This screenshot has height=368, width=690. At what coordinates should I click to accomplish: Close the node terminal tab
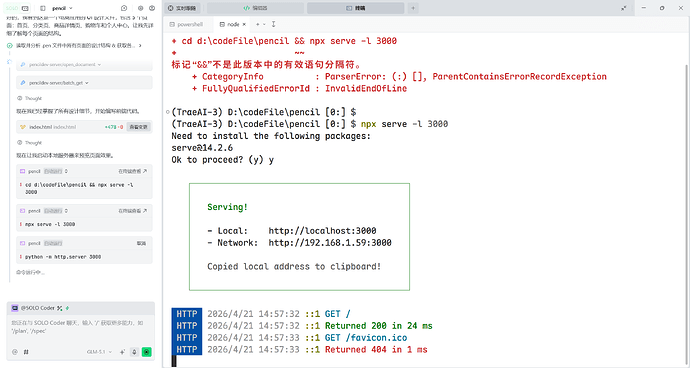pyautogui.click(x=244, y=25)
